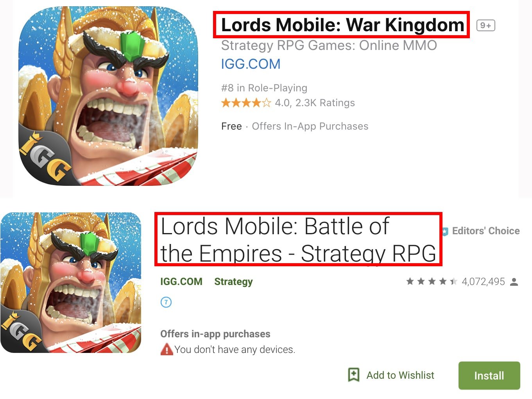Viewport: 532px width, 399px height.
Task: Click the 4.0, 2.3K Ratings text
Action: 315,103
